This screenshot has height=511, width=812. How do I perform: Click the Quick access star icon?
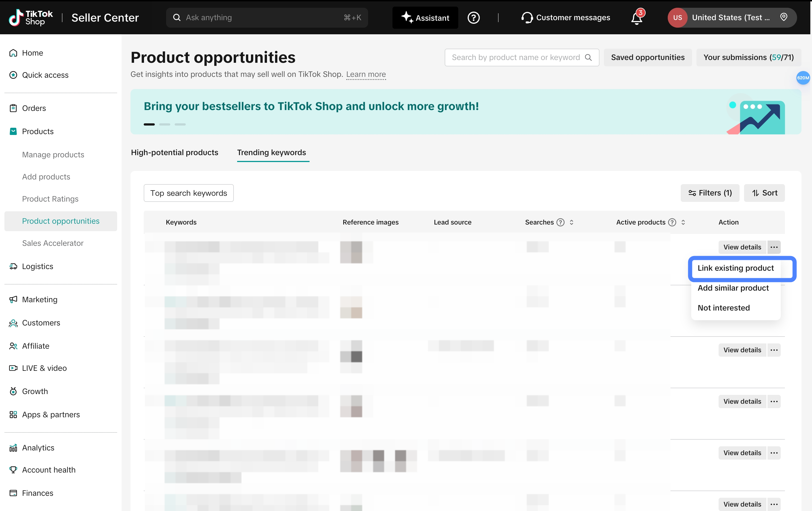(x=13, y=75)
